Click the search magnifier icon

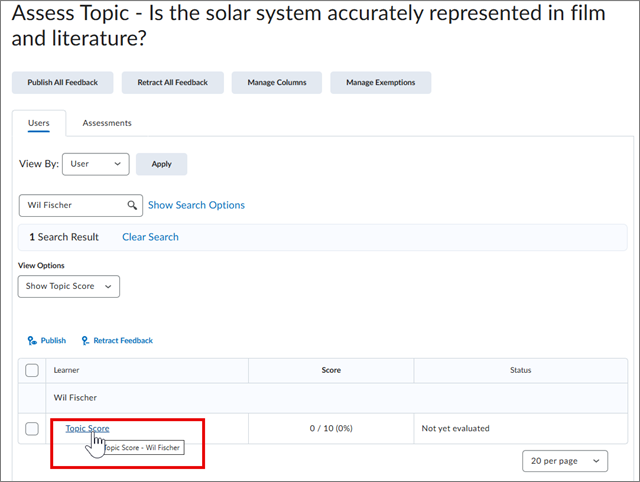[x=132, y=205]
